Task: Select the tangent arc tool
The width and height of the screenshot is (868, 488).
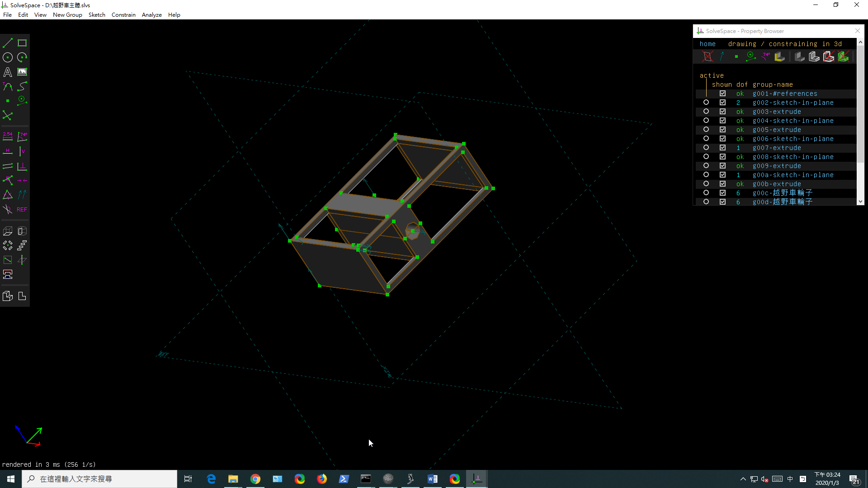Action: click(8, 86)
